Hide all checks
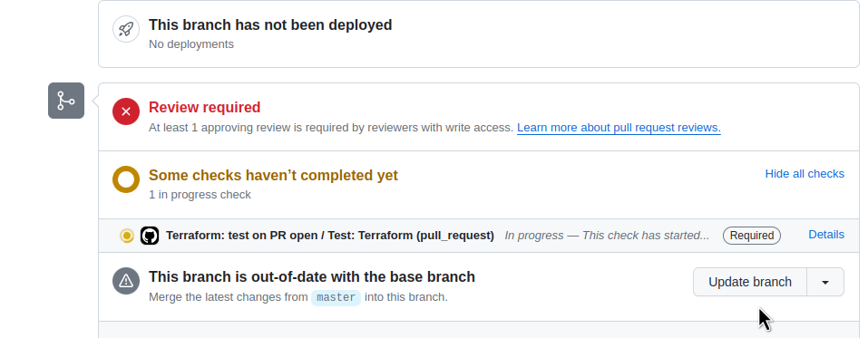The image size is (868, 338). pyautogui.click(x=805, y=174)
